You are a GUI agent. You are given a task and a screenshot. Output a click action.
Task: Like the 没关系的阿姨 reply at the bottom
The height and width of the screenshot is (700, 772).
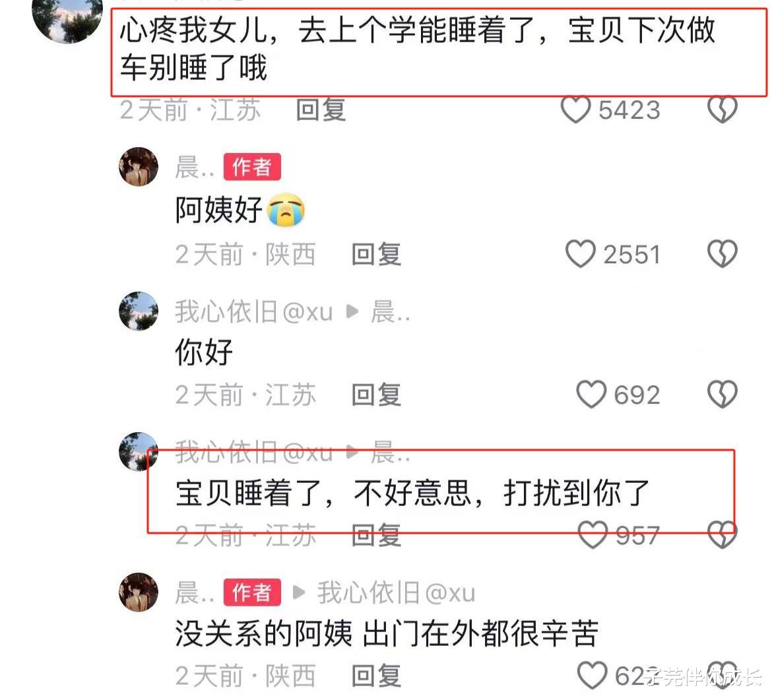pyautogui.click(x=593, y=676)
